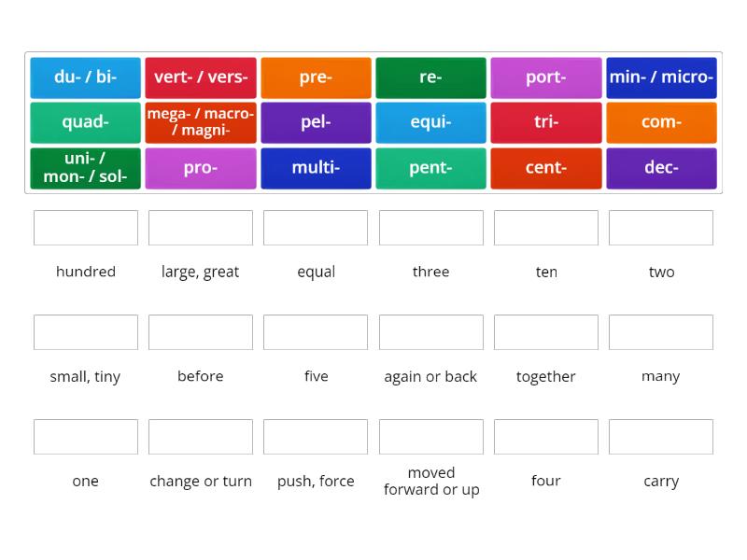
Task: Select the du- / bi- prefix tile
Action: [x=85, y=77]
